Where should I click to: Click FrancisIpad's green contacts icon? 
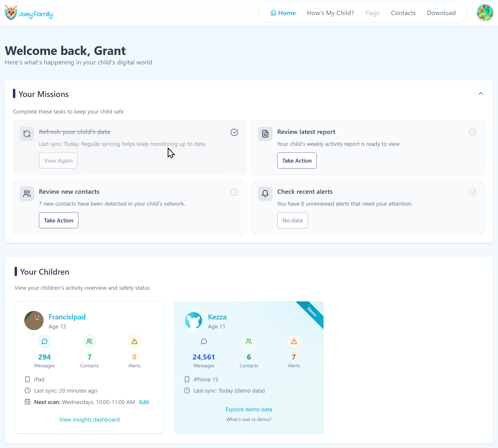click(x=89, y=341)
